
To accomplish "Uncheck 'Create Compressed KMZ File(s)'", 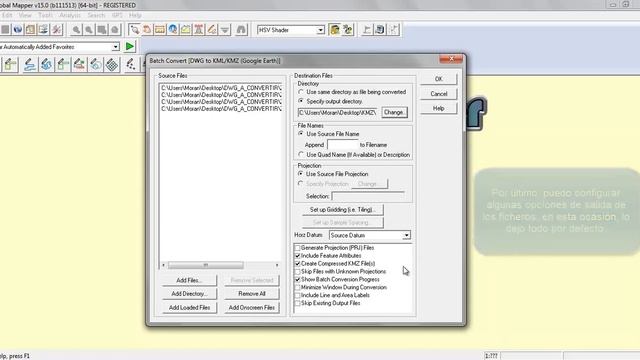I will [x=298, y=264].
